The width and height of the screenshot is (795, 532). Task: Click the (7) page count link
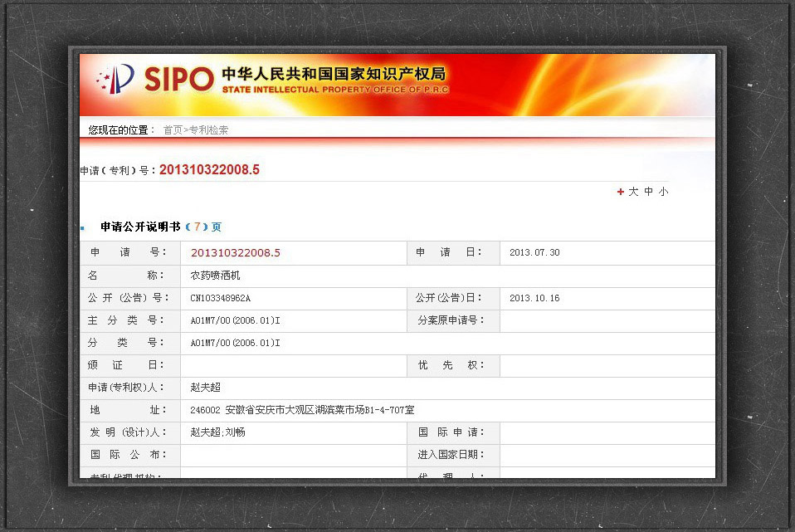coord(198,227)
